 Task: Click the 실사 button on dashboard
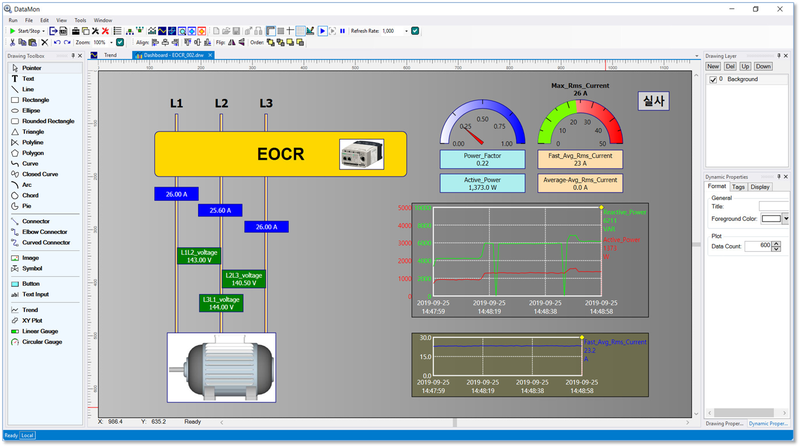point(653,101)
